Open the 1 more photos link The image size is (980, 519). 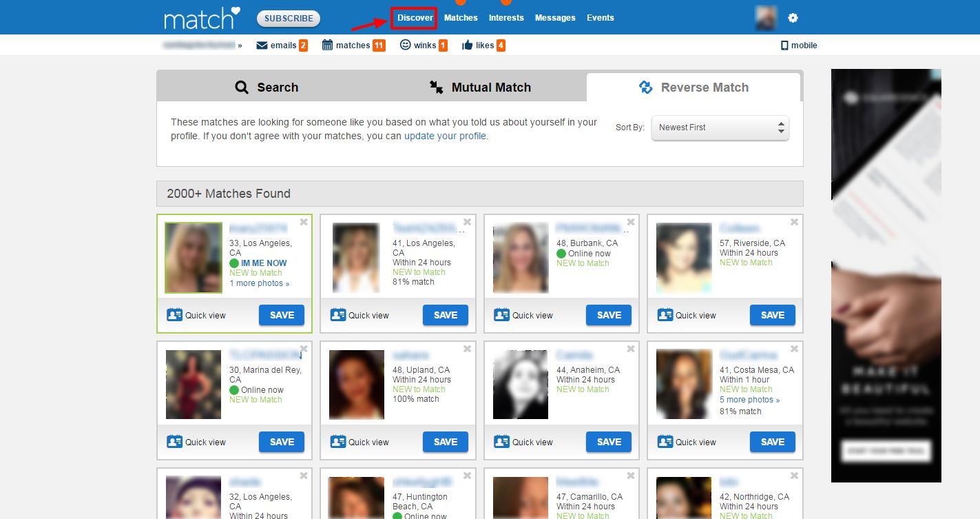click(259, 283)
